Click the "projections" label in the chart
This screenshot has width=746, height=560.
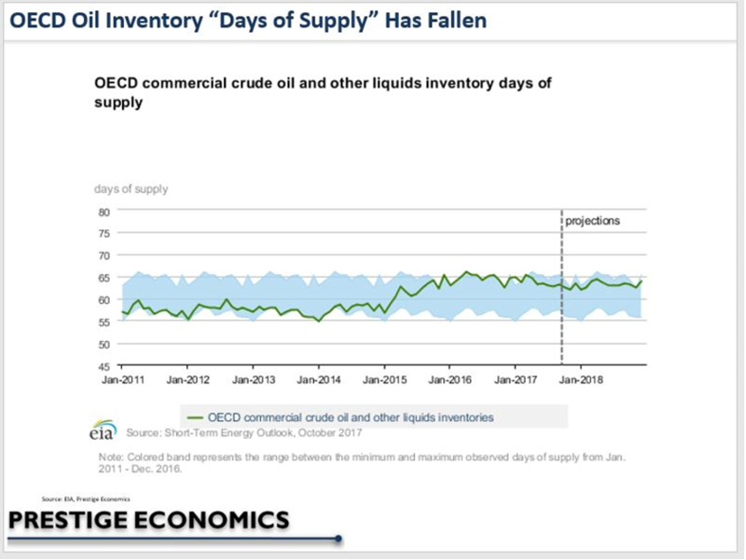pyautogui.click(x=592, y=221)
